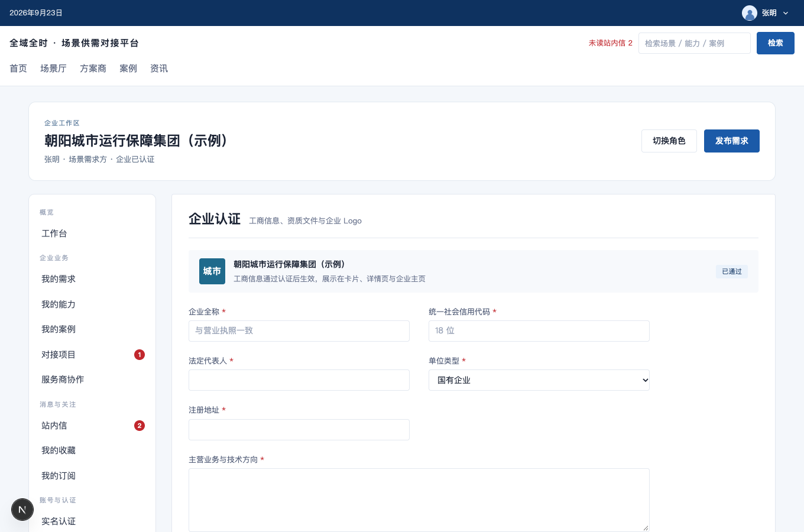The width and height of the screenshot is (804, 532).
Task: Open 案例 in the top navigation
Action: click(128, 69)
